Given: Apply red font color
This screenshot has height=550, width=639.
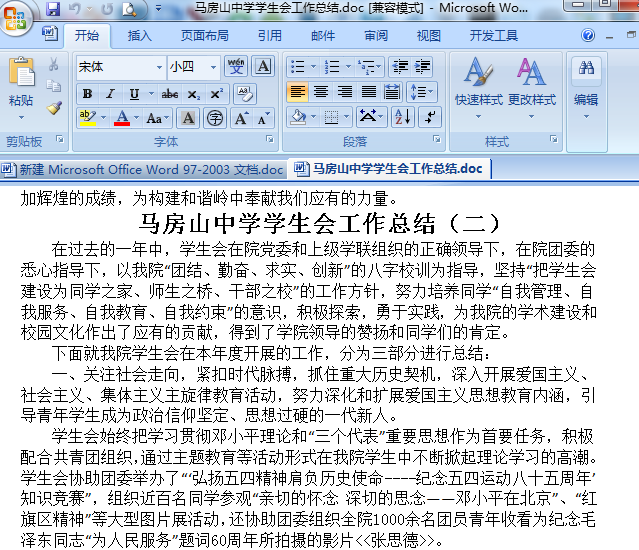Looking at the screenshot, I should pyautogui.click(x=122, y=118).
